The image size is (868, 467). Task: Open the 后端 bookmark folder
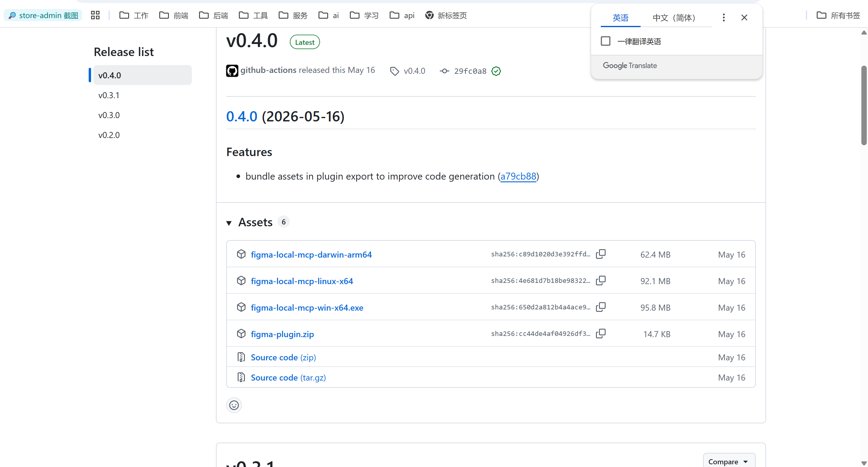pos(213,15)
